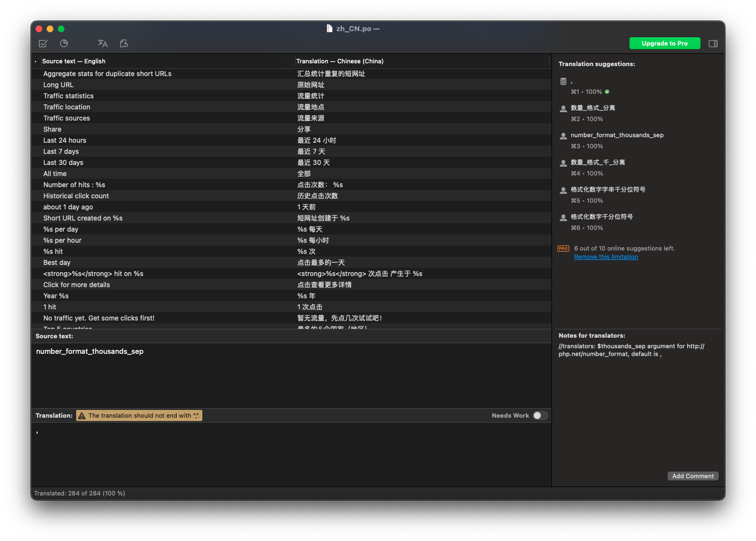The width and height of the screenshot is (756, 541).
Task: Select row 'Aggregate stats for duplicate short URLs'
Action: [291, 73]
